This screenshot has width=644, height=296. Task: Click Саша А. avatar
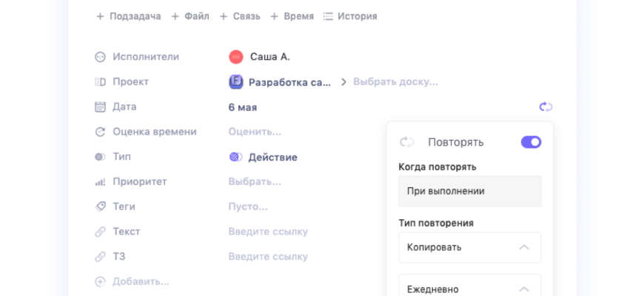pos(236,57)
